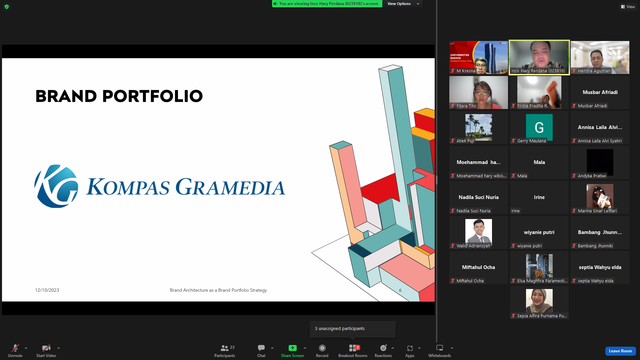This screenshot has height=360, width=640.
Task: Click the muted mic icon on Hendra Agustian
Action: 574,71
